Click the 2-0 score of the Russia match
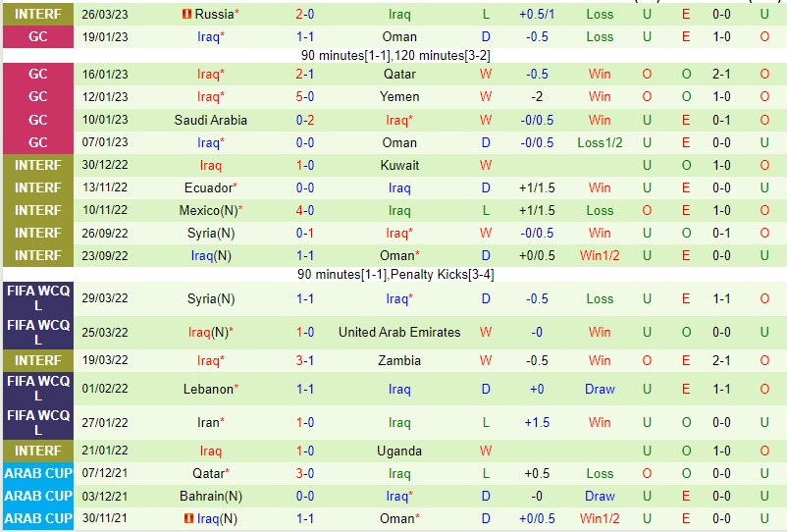787x532 pixels. (x=305, y=15)
